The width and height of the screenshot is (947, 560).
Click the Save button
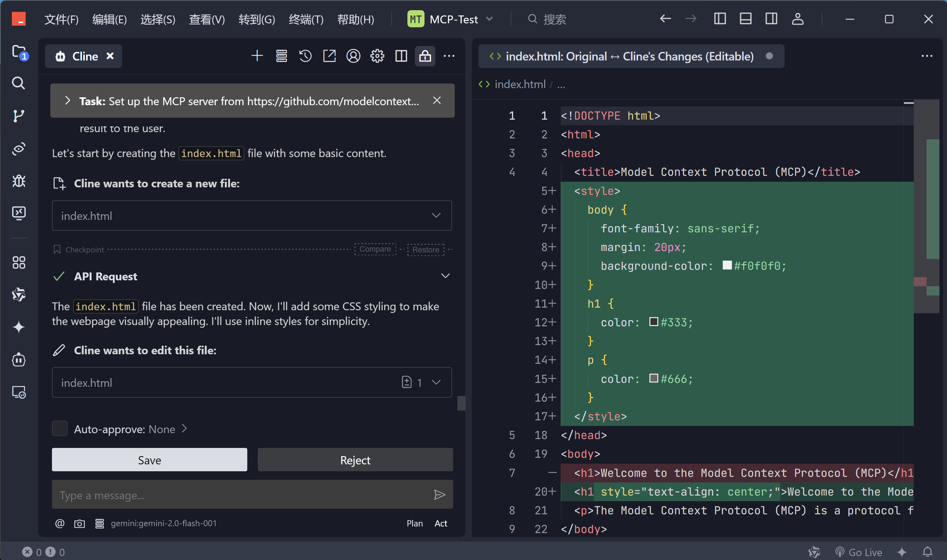[x=150, y=460]
